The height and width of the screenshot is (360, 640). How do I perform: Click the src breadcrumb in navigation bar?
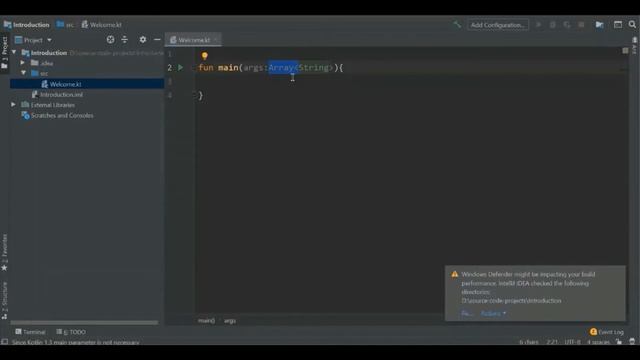point(65,25)
